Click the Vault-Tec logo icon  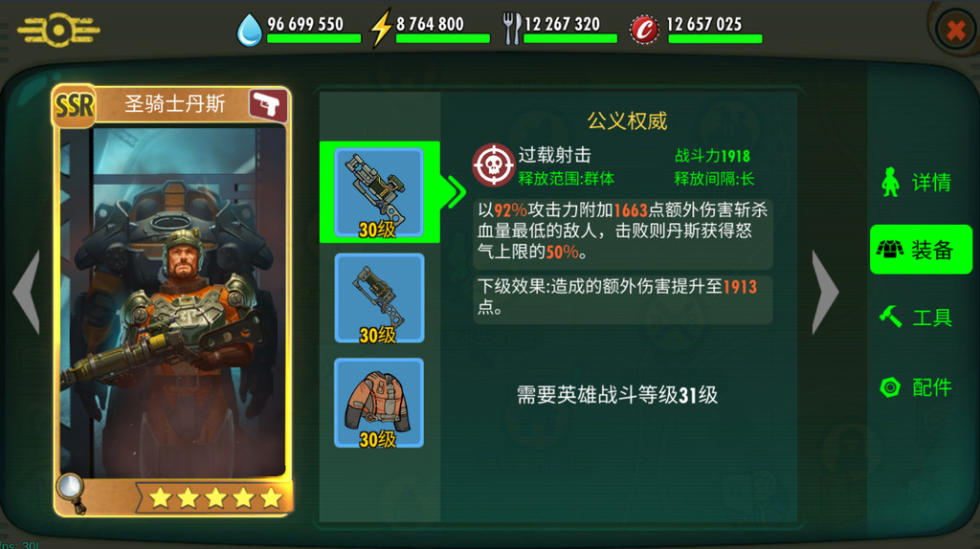tap(58, 30)
